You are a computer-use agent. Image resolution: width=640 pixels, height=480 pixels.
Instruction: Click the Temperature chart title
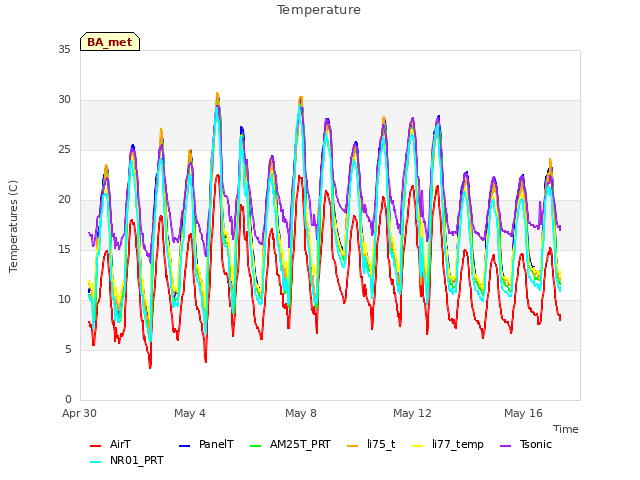(x=319, y=10)
